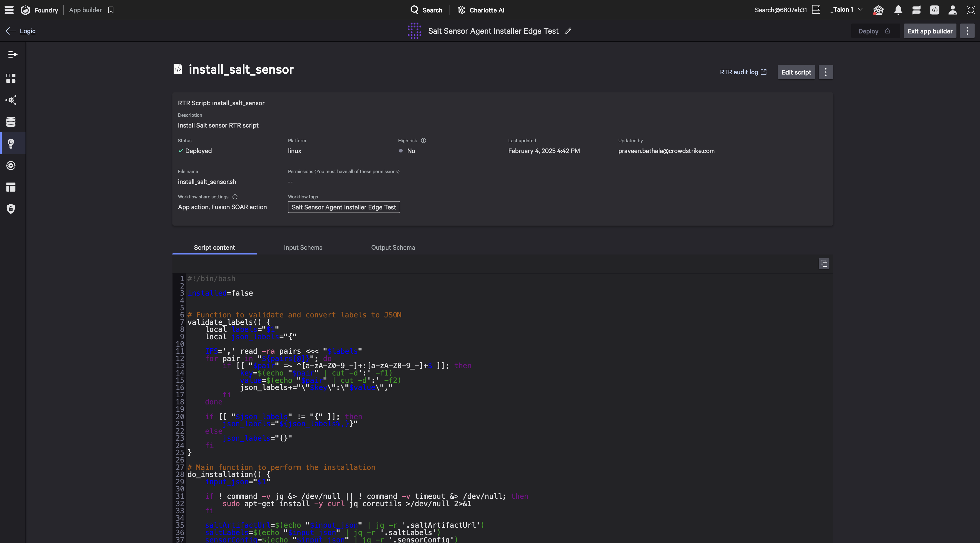Open the code bracket icon in top bar
The width and height of the screenshot is (980, 543).
[x=934, y=10]
